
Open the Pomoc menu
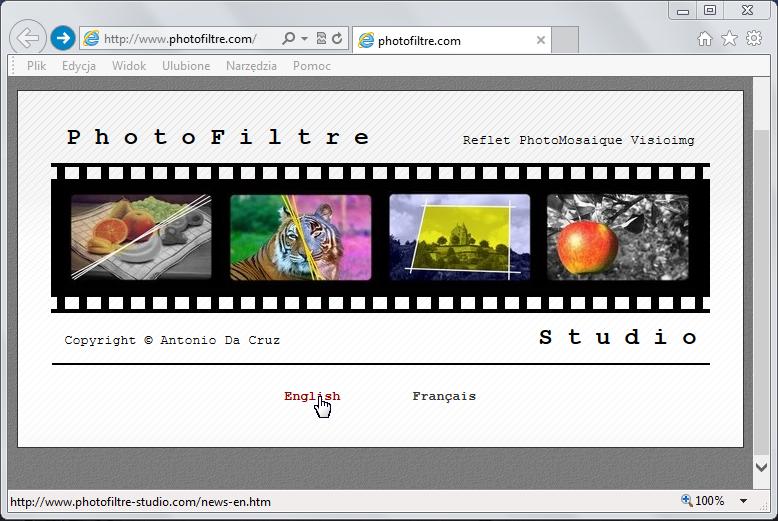coord(312,66)
